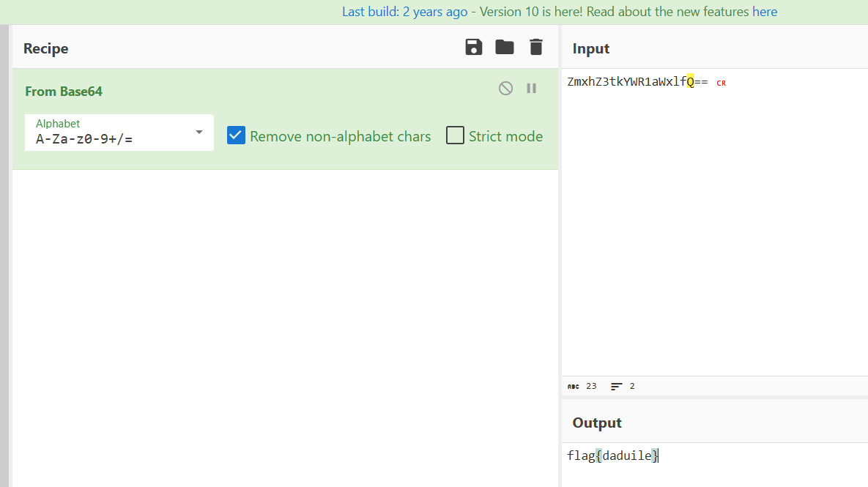The height and width of the screenshot is (487, 868).
Task: Click inside the Base64 input text
Action: (637, 82)
